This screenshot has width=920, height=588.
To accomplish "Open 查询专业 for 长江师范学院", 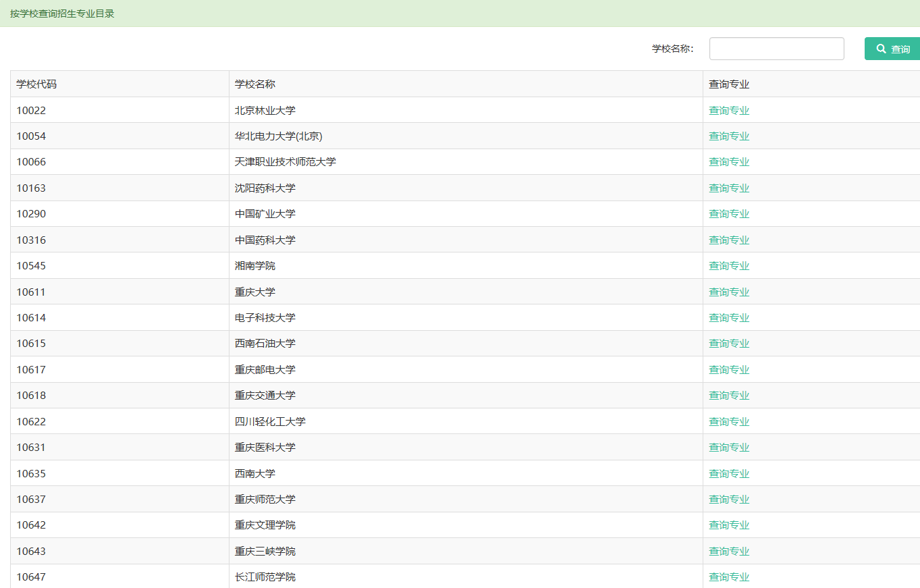I will coord(729,577).
